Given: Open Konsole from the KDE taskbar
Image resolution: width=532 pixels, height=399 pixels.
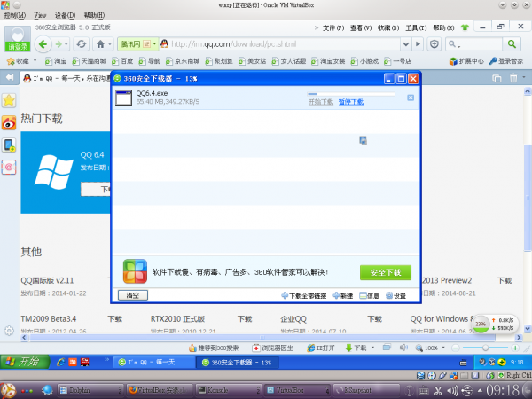Looking at the screenshot, I should 229,390.
